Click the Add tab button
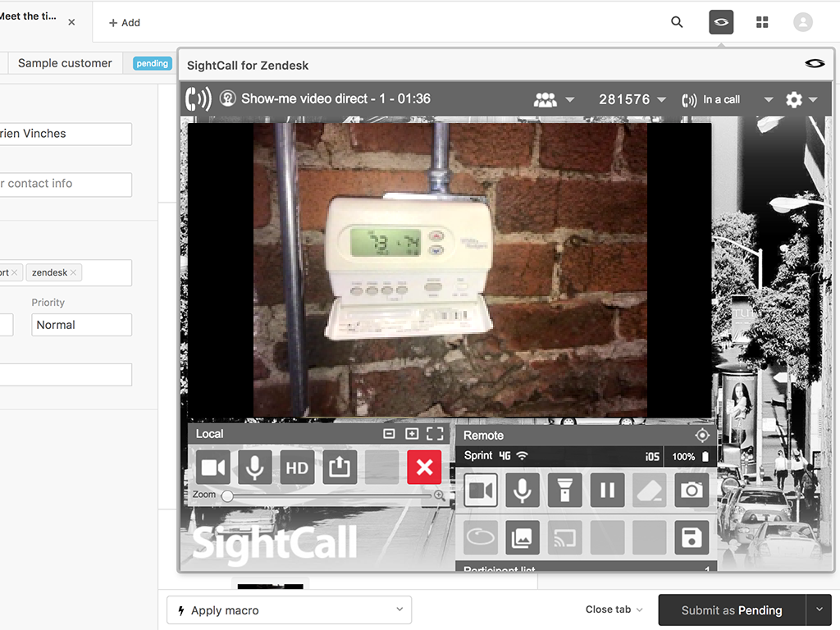Image resolution: width=840 pixels, height=630 pixels. click(125, 23)
